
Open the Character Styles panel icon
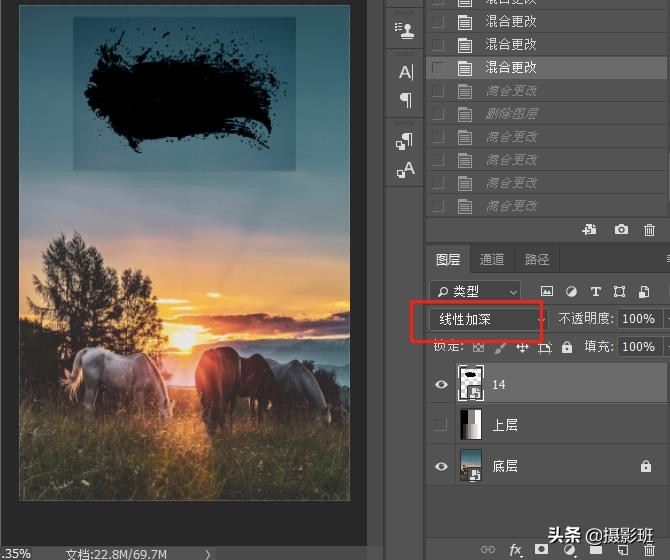pyautogui.click(x=405, y=170)
